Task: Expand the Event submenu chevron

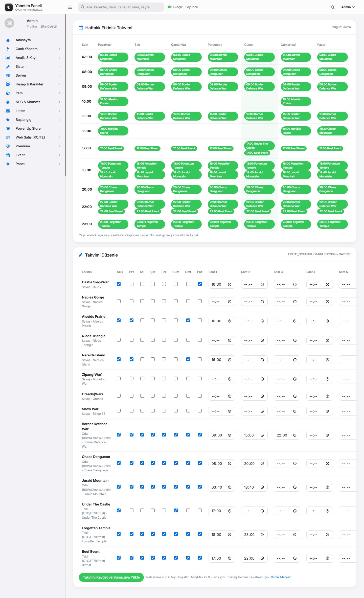Action: 59,155
